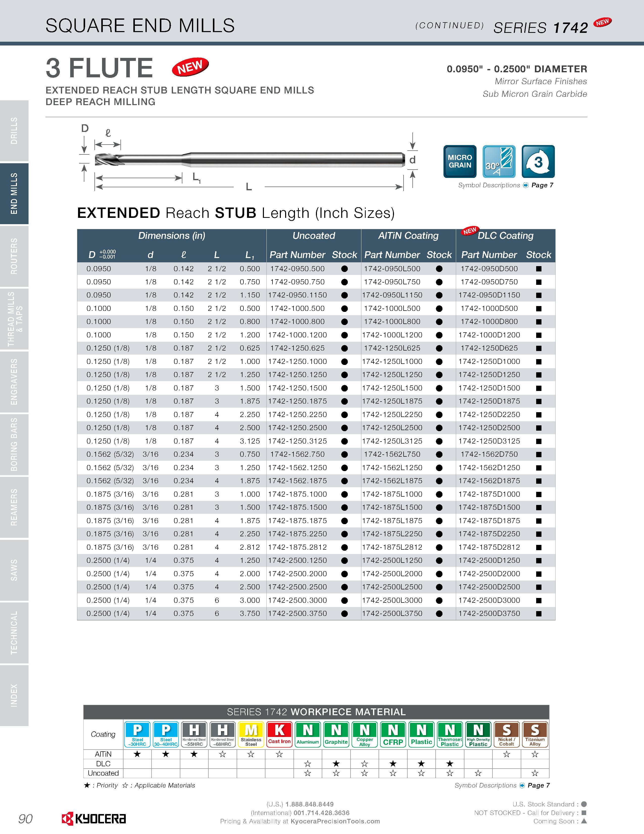Click the Kyocera logo in the footer
Screen dimensions: 644x834
coord(94,819)
